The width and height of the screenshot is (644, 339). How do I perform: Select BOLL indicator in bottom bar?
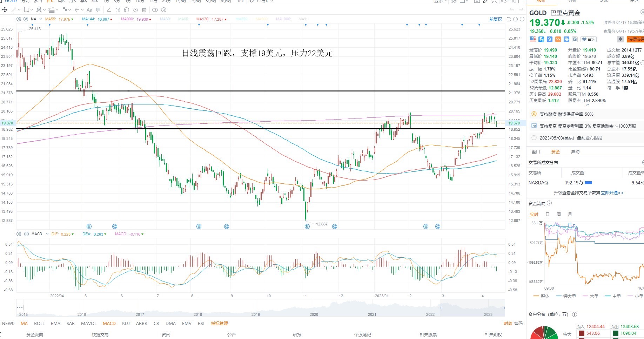click(x=39, y=323)
